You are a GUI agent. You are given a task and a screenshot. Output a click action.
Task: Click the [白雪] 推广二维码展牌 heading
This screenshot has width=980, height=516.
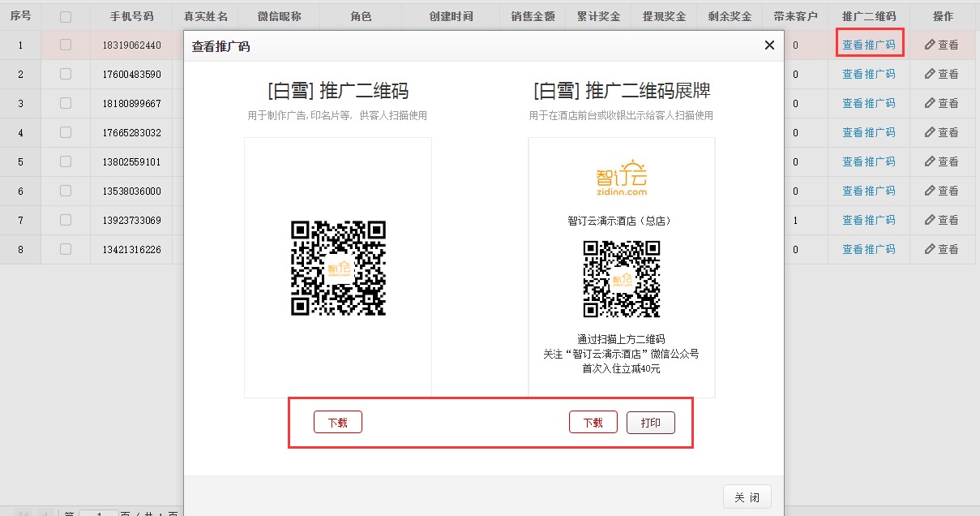tap(622, 90)
